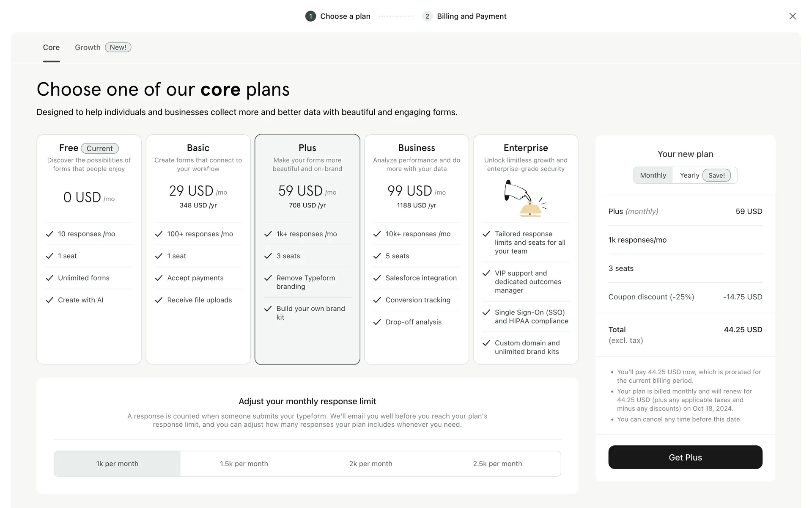Click the X icon to close the dialog

[792, 16]
